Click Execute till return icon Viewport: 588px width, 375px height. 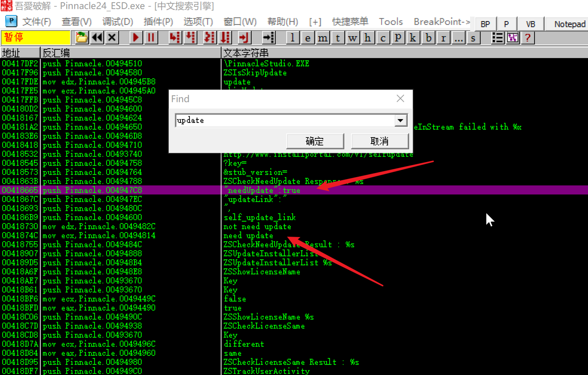(x=244, y=38)
